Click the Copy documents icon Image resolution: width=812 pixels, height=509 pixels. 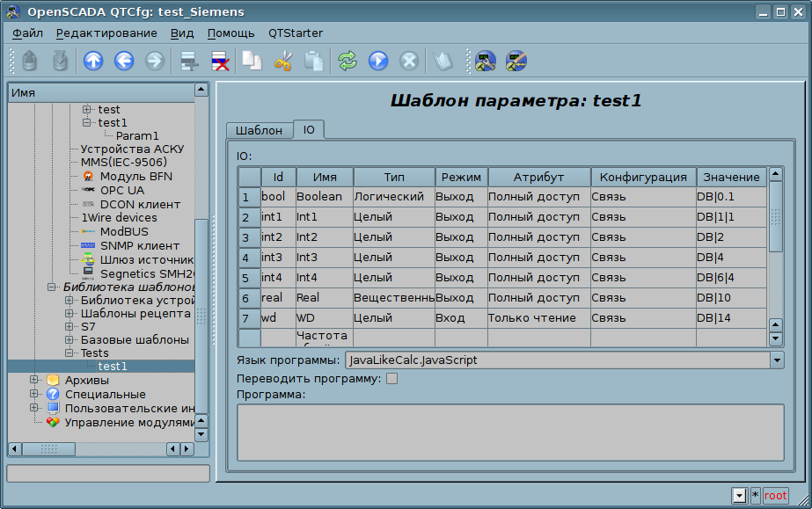pos(252,61)
